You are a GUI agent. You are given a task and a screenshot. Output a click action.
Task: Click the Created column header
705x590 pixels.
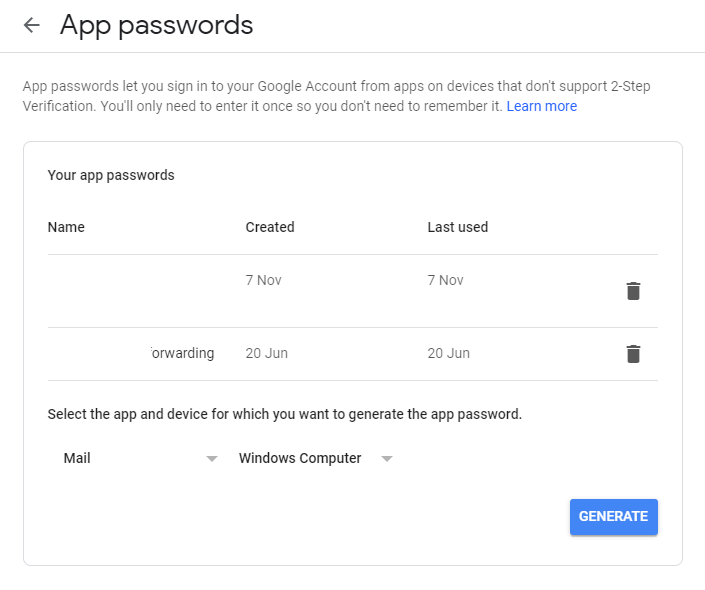pyautogui.click(x=270, y=227)
